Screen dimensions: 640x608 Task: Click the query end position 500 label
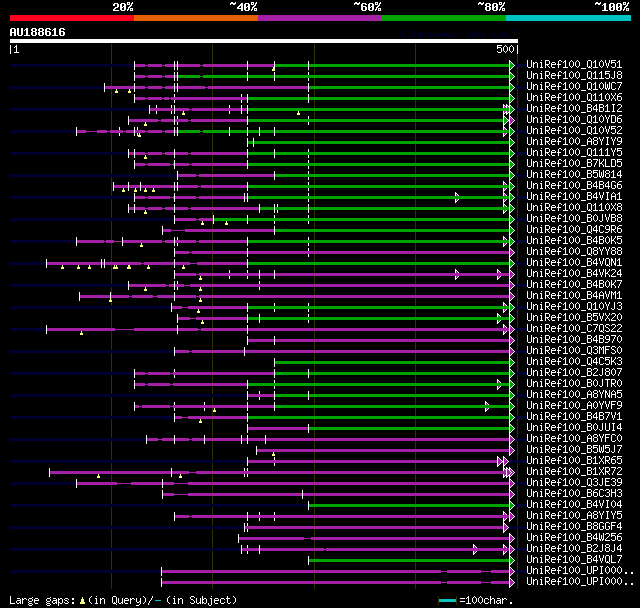(505, 49)
